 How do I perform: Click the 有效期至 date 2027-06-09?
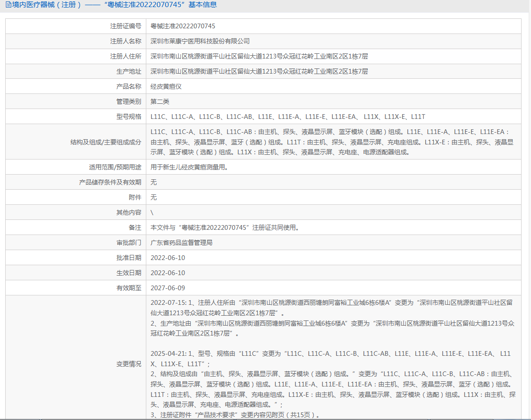tap(168, 288)
